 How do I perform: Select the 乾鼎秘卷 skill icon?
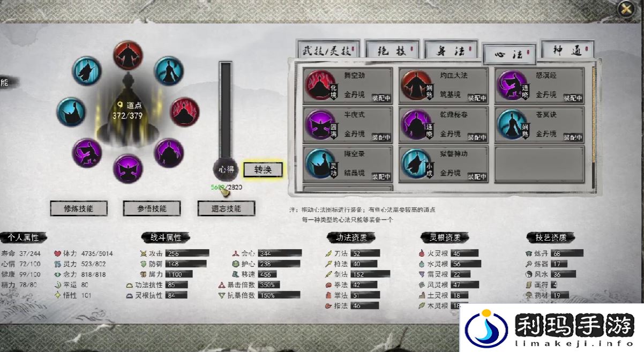point(416,124)
